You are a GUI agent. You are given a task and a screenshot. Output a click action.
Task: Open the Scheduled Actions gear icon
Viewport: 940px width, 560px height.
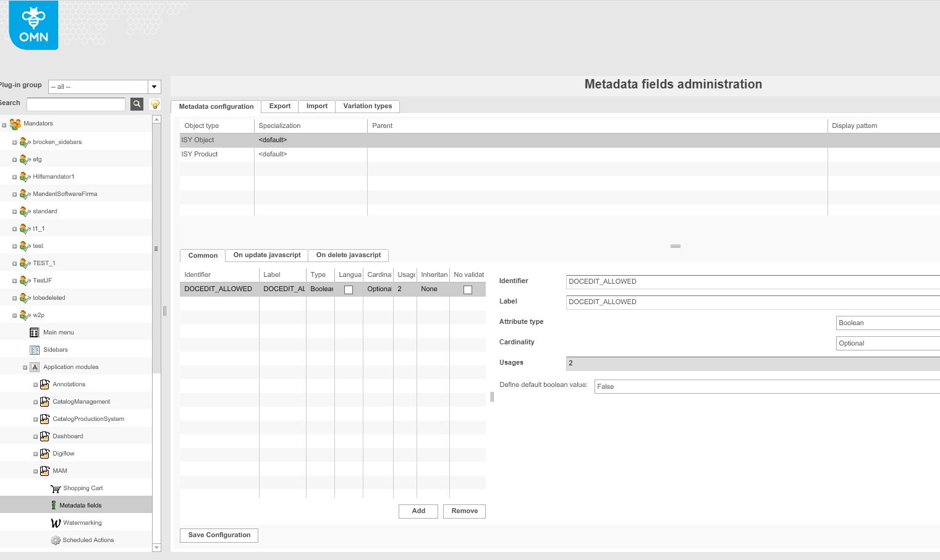point(56,540)
